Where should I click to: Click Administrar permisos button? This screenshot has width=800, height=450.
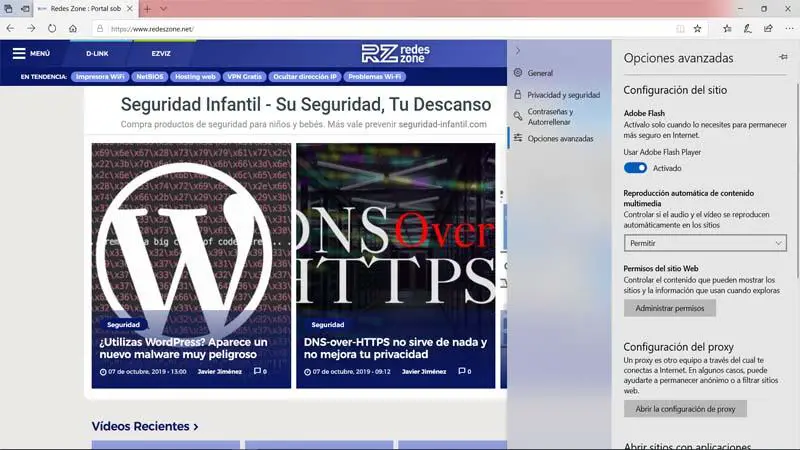point(669,308)
